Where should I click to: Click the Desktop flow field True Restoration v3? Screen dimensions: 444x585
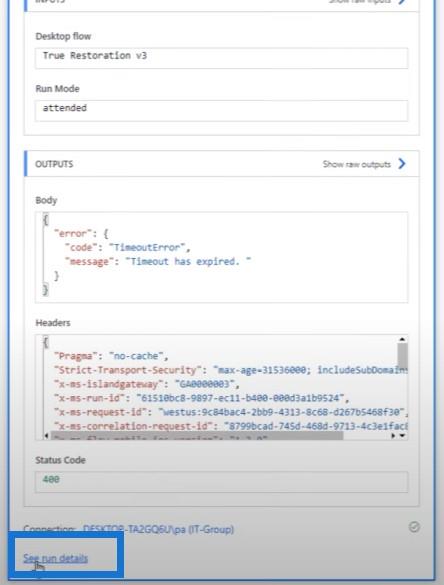click(x=221, y=58)
